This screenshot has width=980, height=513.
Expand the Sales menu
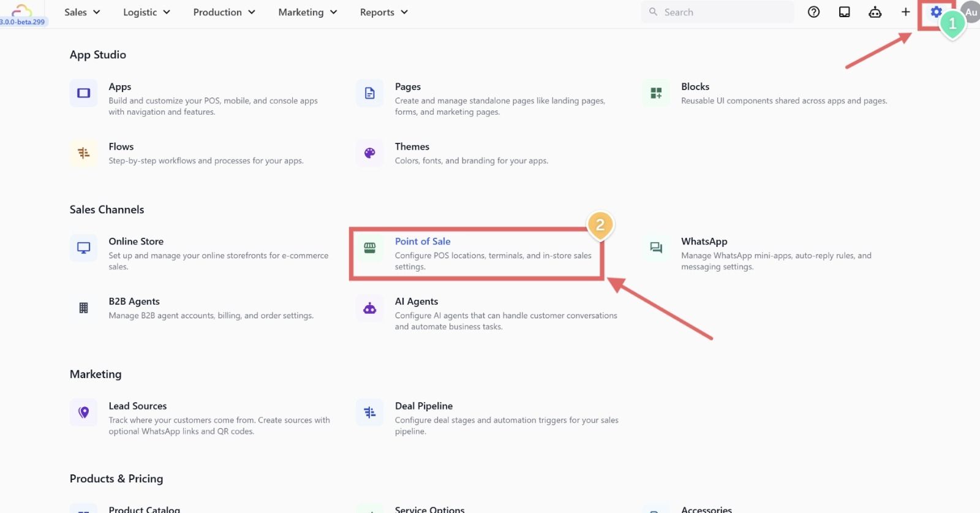click(x=82, y=12)
